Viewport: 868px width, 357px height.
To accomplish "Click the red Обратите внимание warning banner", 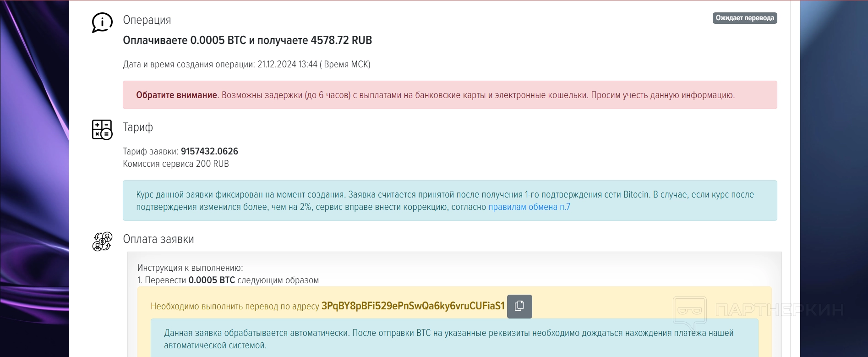I will 449,95.
